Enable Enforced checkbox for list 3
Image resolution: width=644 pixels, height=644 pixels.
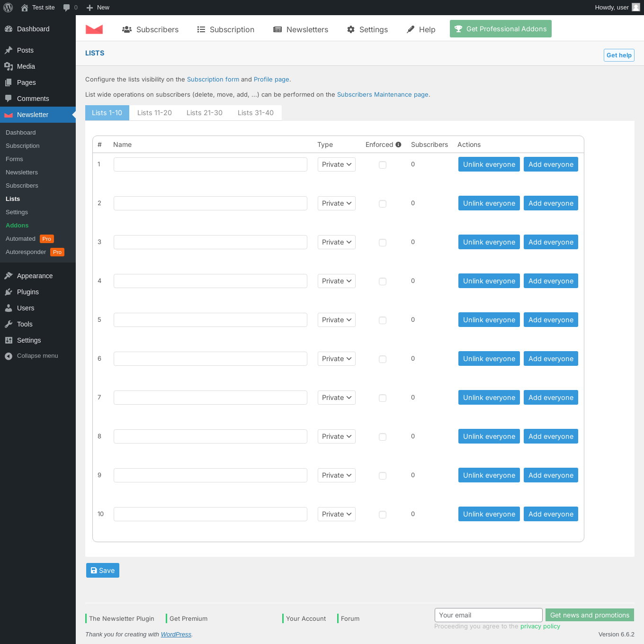pos(383,243)
